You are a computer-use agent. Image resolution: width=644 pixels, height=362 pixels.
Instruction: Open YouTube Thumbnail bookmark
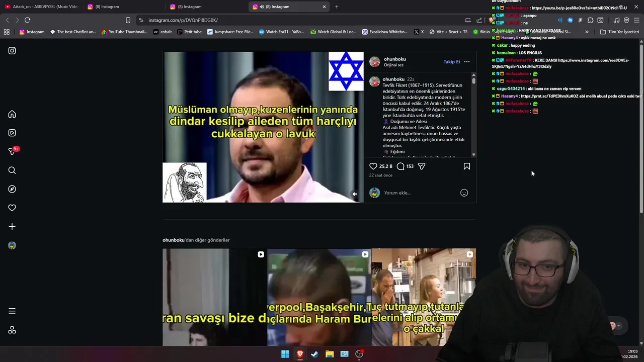124,32
